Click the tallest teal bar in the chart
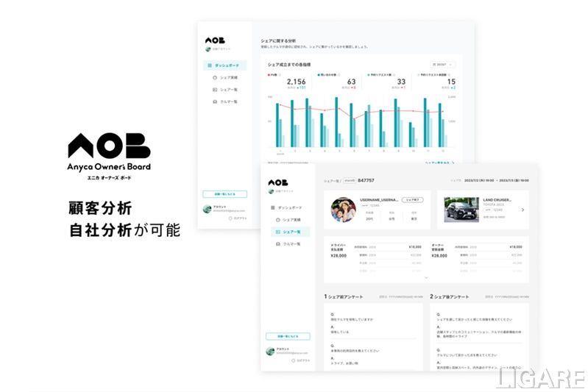 click(336, 122)
